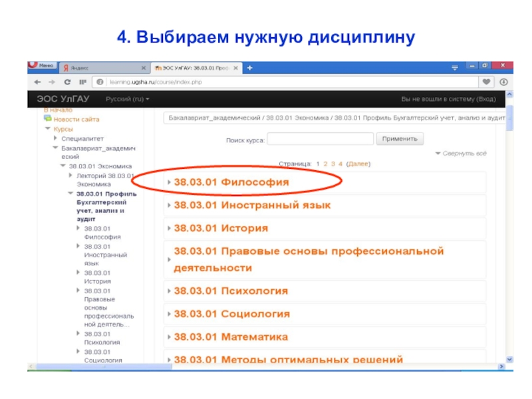This screenshot has width=532, height=399.
Task: Open a new tab with the plus button
Action: 249,68
